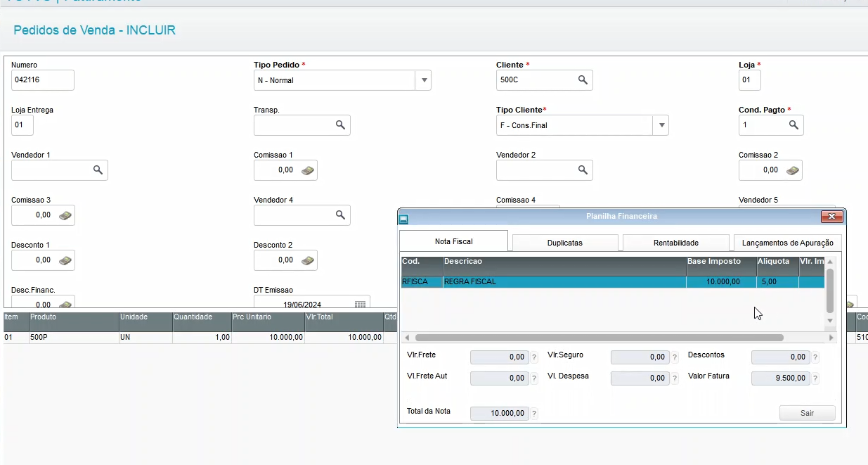Click help mark beside Valor Fatura
The width and height of the screenshot is (868, 465).
(x=815, y=378)
